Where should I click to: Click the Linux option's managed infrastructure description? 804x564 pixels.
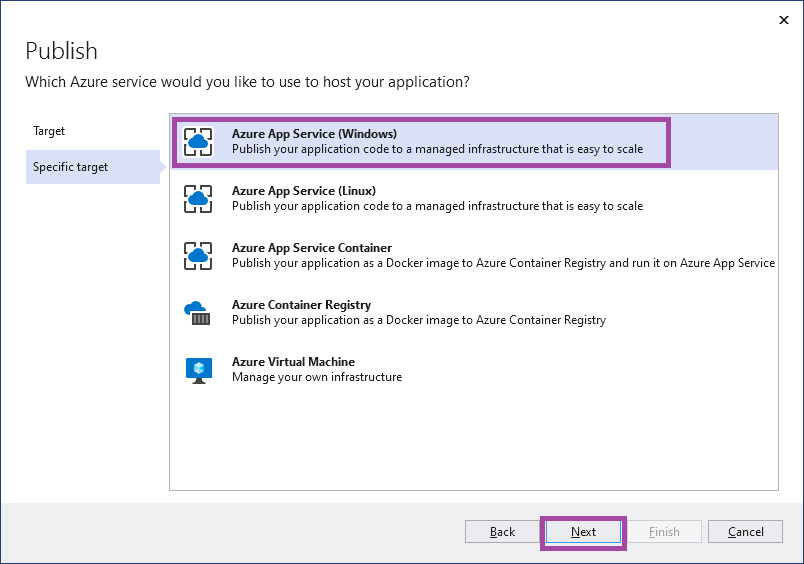tap(437, 206)
